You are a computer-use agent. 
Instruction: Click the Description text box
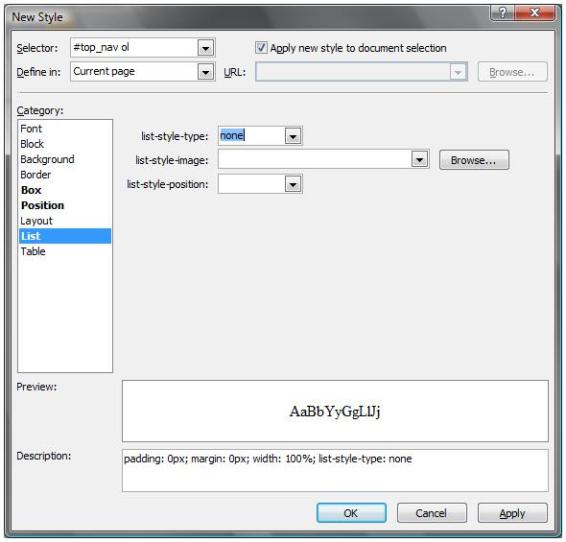[335, 471]
